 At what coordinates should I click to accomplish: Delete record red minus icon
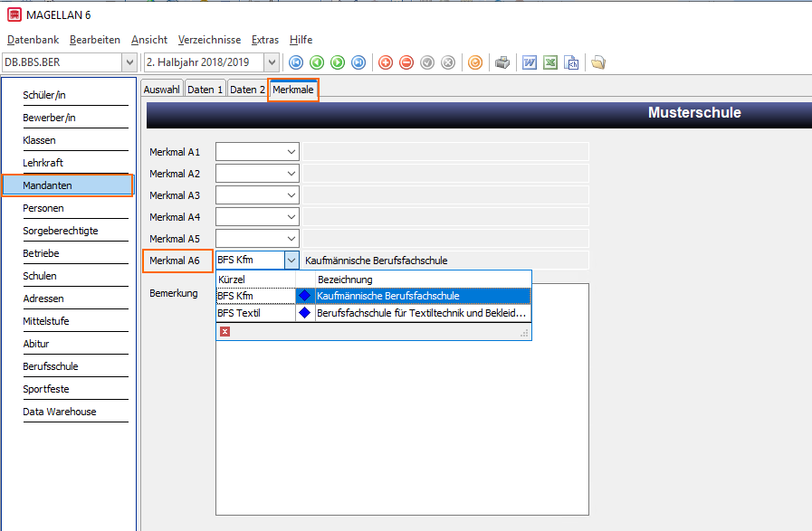coord(406,62)
